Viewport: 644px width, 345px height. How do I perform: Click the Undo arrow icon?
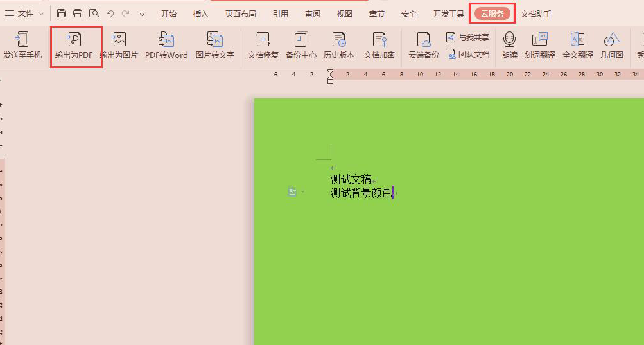[x=110, y=13]
